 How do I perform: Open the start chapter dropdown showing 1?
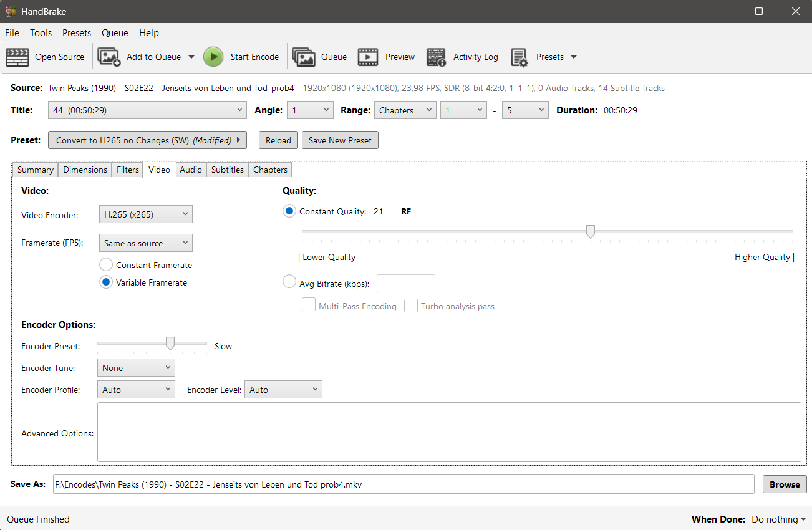point(463,110)
